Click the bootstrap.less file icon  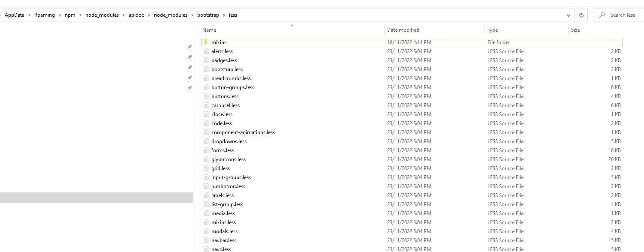coord(206,69)
